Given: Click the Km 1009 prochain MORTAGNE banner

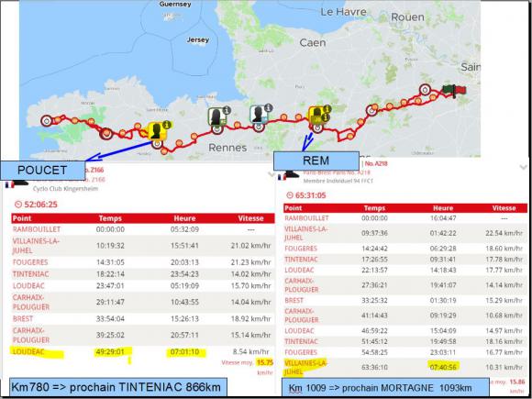Looking at the screenshot, I should [385, 387].
